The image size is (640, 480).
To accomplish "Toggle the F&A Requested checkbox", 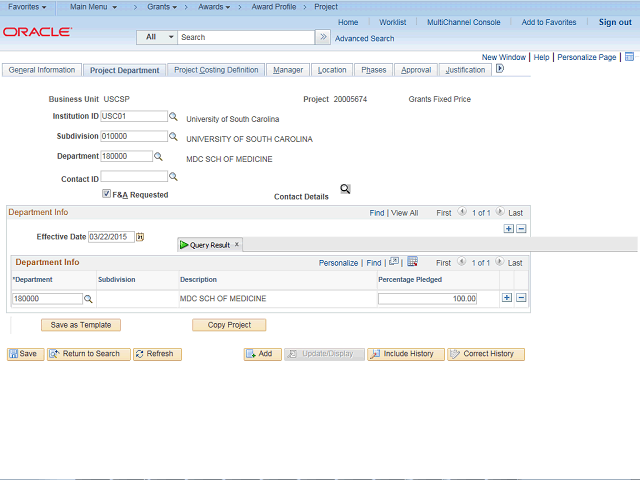I will [106, 194].
